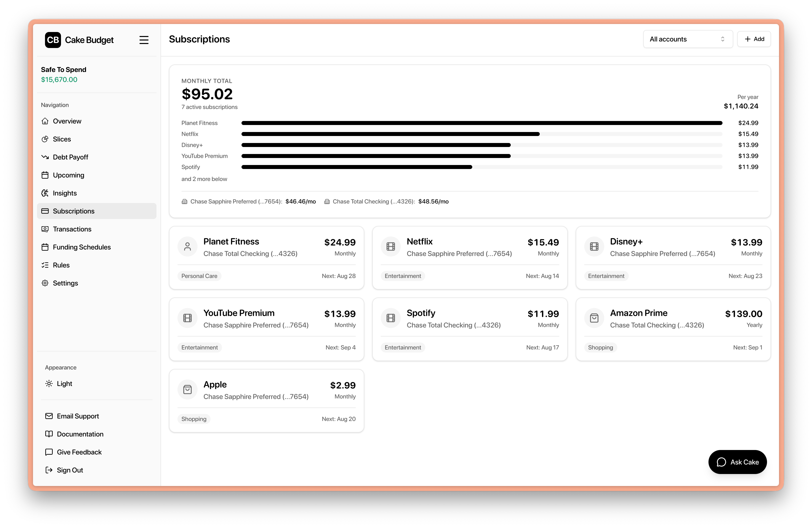
Task: Click the $46.46/mo amount
Action: point(300,201)
